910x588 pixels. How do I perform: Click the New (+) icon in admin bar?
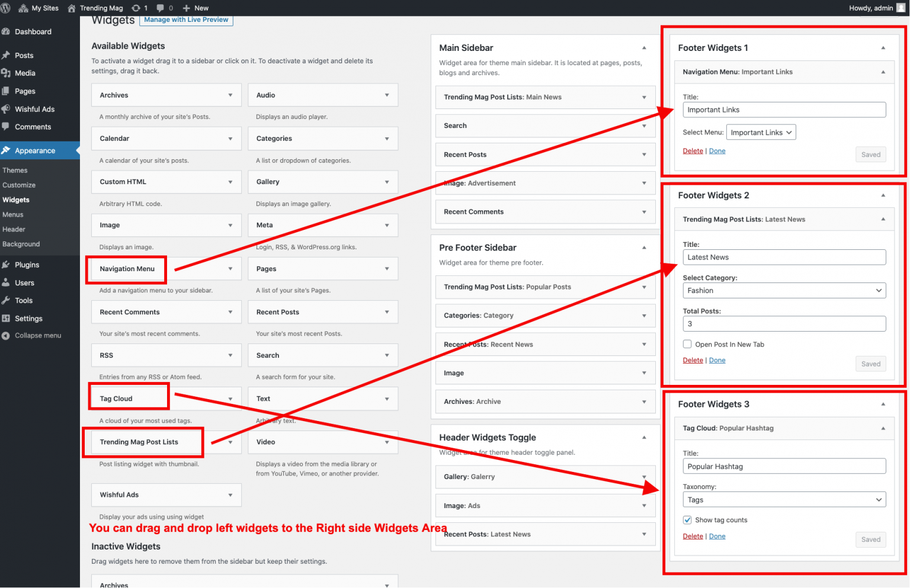[x=187, y=8]
